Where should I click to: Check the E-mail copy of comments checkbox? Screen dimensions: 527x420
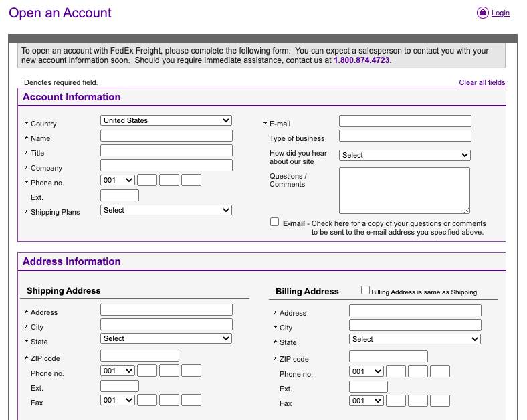(275, 222)
